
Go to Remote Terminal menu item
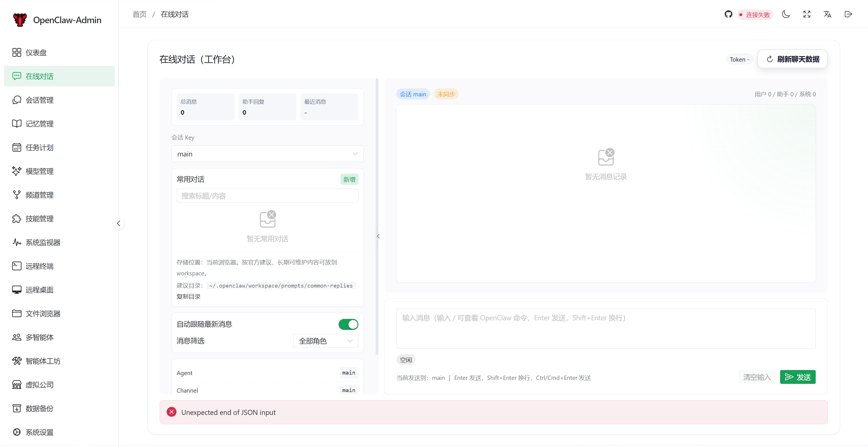click(39, 266)
